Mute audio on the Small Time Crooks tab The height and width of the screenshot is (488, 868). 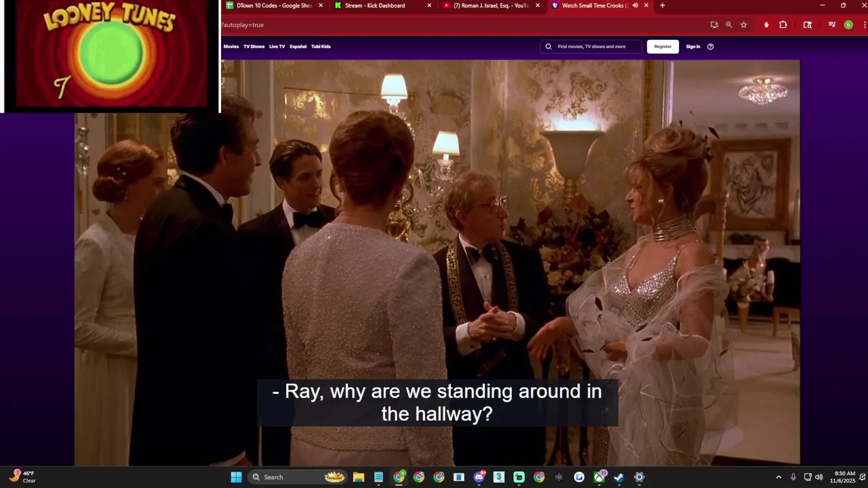(x=635, y=5)
